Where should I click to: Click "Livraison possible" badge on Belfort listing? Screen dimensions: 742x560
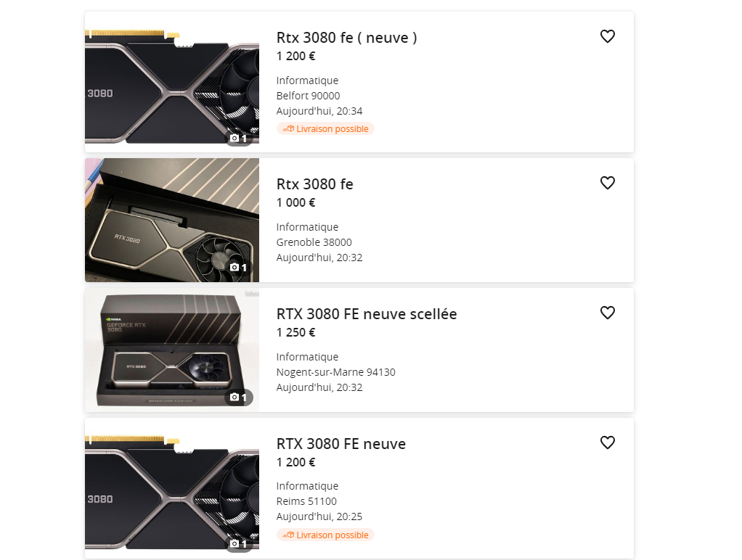pos(325,129)
